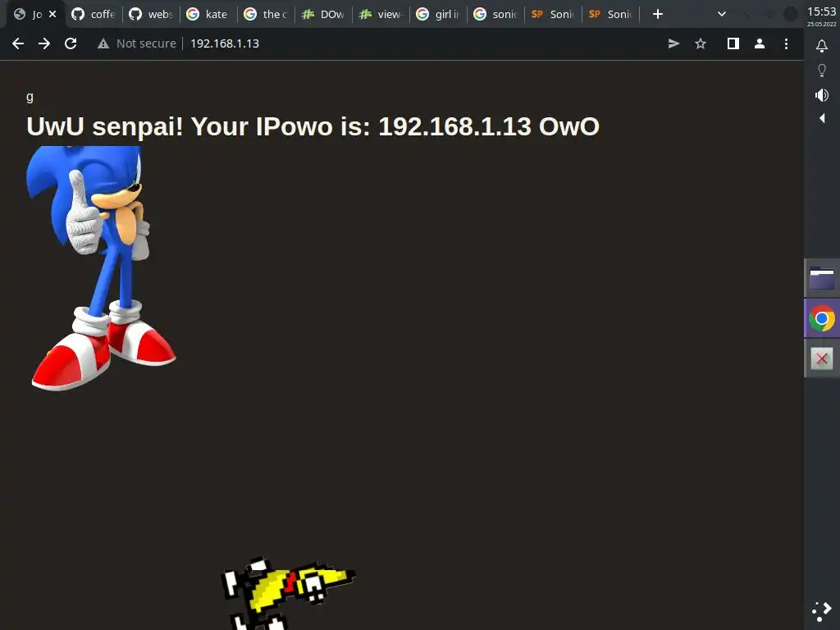Click the 15:53 clock
Viewport: 840px width, 630px height.
click(x=822, y=11)
